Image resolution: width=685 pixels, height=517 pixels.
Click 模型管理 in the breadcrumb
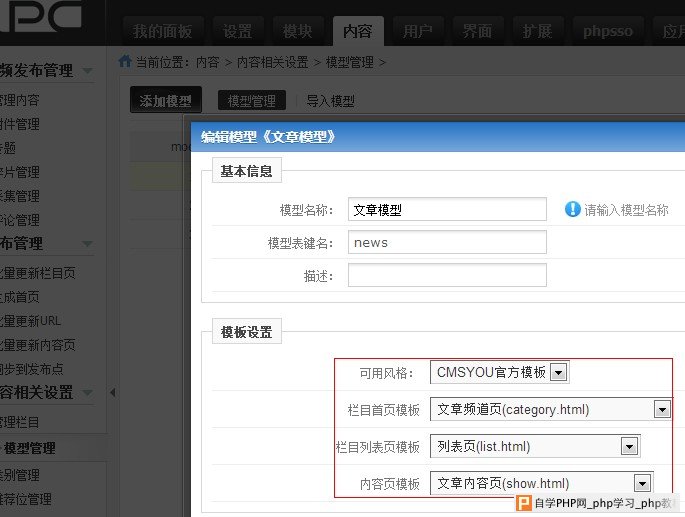click(349, 62)
